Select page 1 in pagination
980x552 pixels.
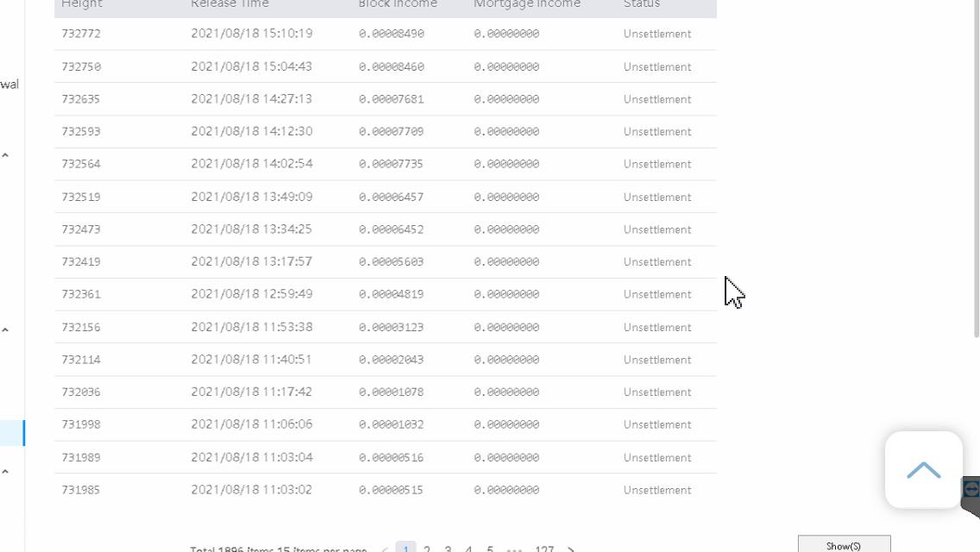click(x=405, y=549)
